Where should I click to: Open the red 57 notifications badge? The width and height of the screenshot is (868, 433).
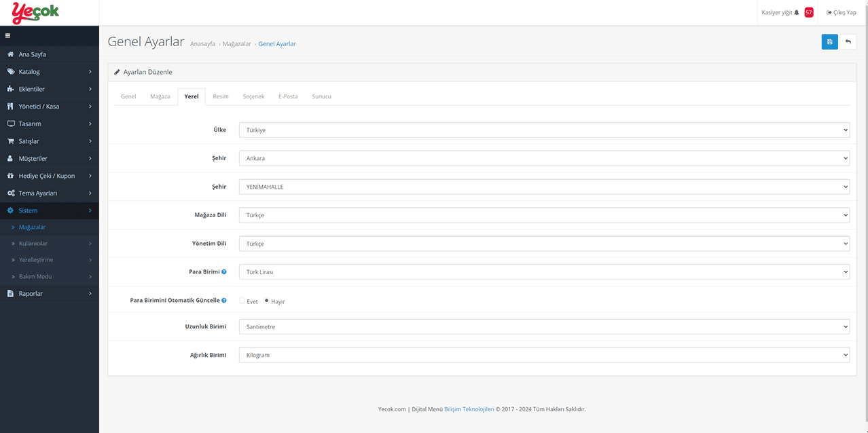pyautogui.click(x=809, y=12)
